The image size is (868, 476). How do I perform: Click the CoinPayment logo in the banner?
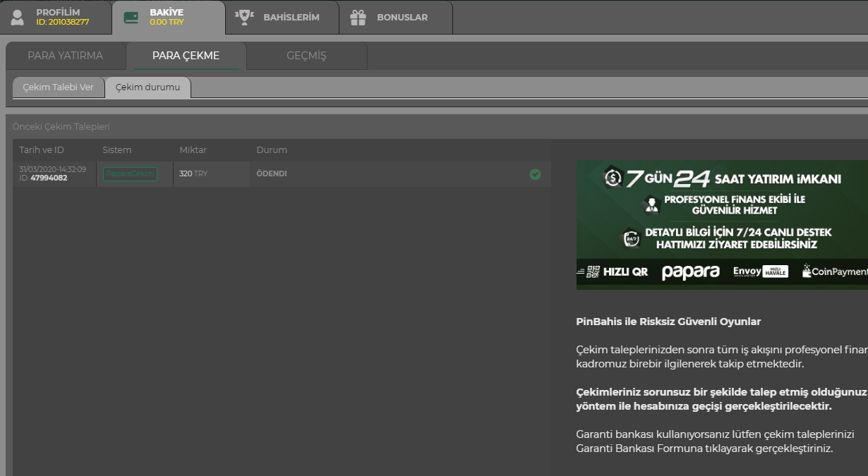pos(835,271)
